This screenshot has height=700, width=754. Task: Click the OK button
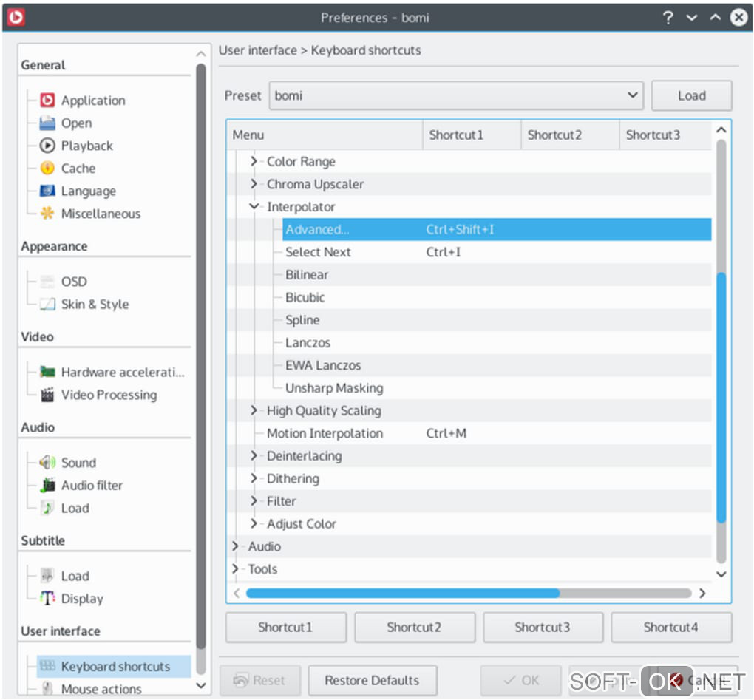click(521, 680)
